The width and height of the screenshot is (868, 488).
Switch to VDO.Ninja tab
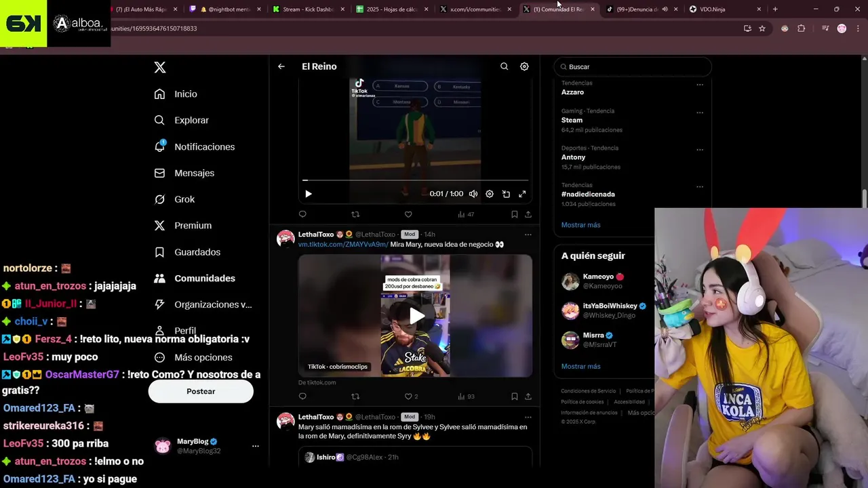(724, 9)
